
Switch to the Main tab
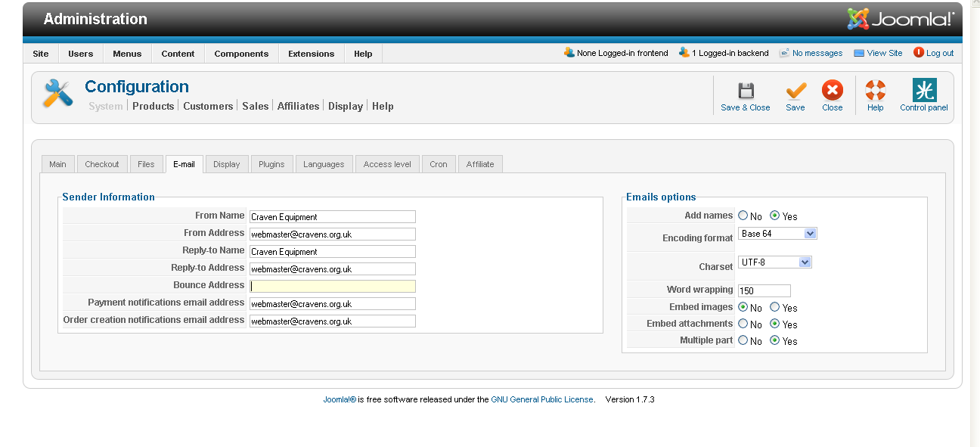[57, 164]
